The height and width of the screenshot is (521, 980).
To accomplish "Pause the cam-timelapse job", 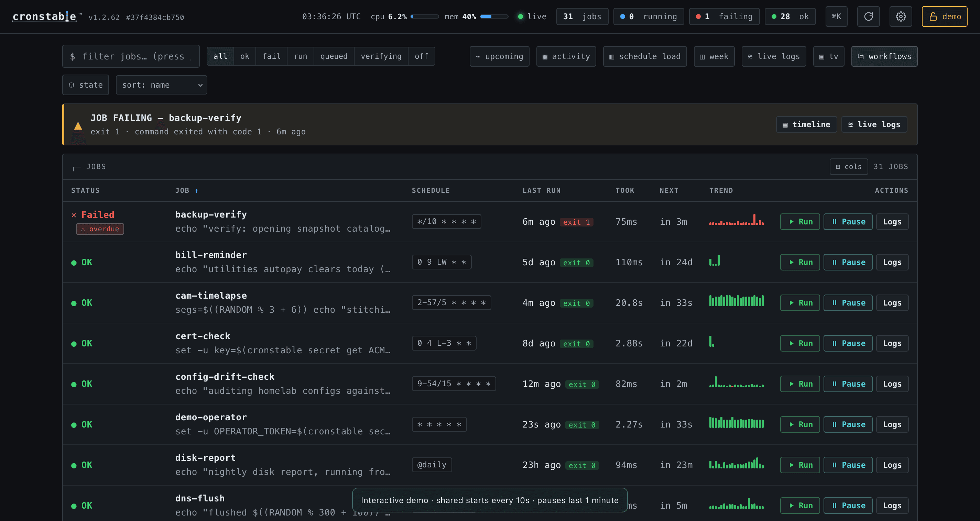I will tap(848, 303).
